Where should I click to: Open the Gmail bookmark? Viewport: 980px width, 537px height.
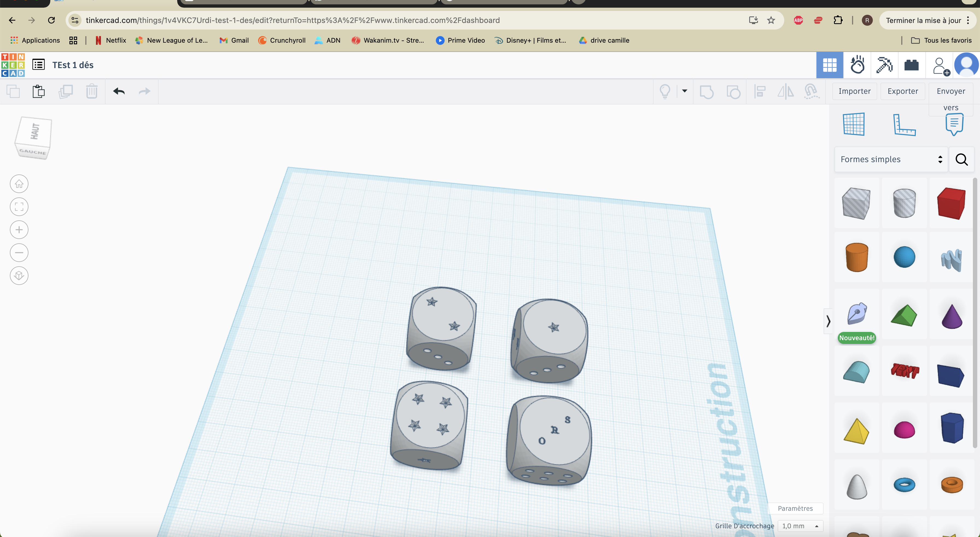pos(234,40)
